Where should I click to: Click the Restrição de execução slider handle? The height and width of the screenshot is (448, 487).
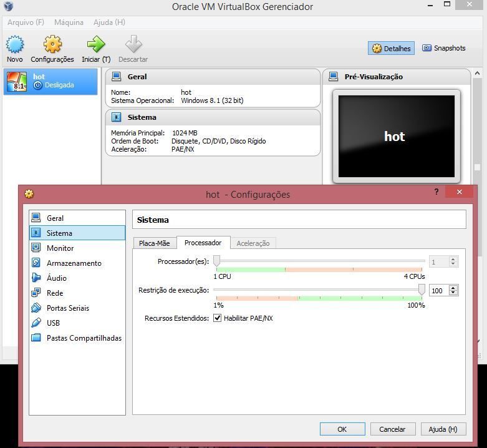coord(422,290)
